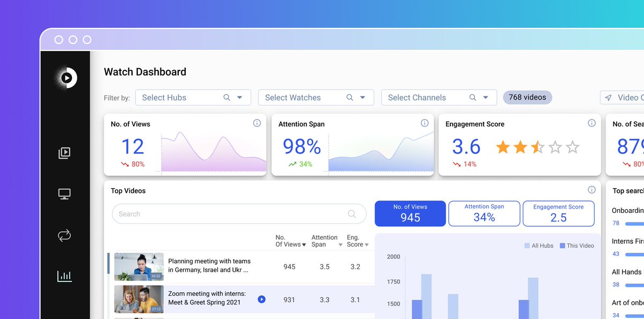Sort by Eng. Score column arrow
This screenshot has width=644, height=319.
click(x=367, y=245)
